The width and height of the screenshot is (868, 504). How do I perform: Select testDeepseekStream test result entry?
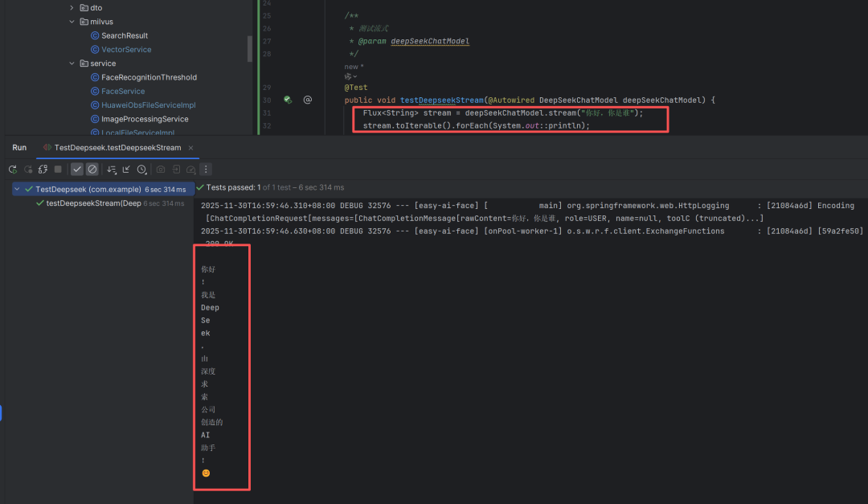click(93, 203)
